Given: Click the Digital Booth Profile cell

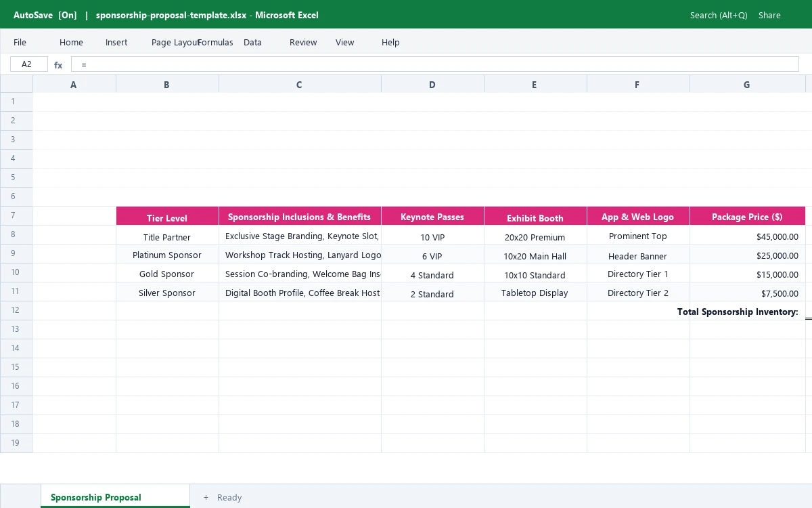Looking at the screenshot, I should (300, 292).
